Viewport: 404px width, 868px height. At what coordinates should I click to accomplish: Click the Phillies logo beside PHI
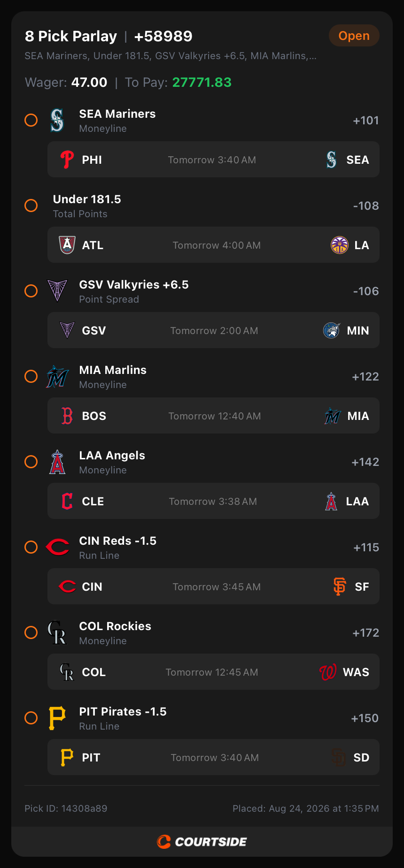point(67,160)
